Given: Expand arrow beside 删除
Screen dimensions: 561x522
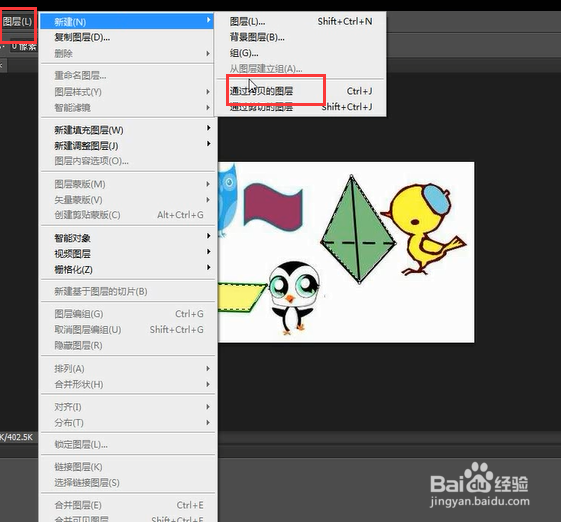Looking at the screenshot, I should (x=208, y=53).
